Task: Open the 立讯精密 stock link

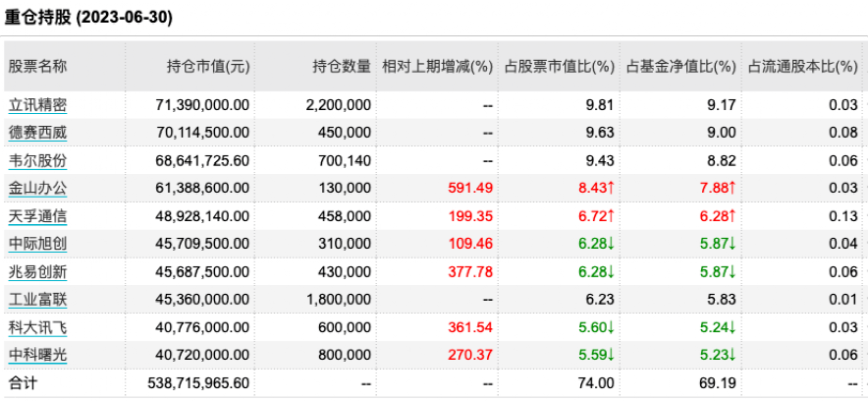Action: point(37,104)
